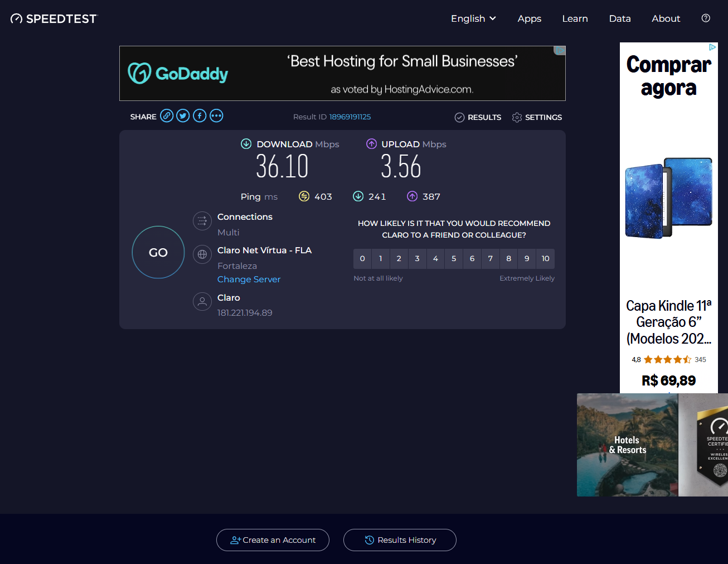The width and height of the screenshot is (728, 564).
Task: Share result on Facebook
Action: pyautogui.click(x=200, y=116)
